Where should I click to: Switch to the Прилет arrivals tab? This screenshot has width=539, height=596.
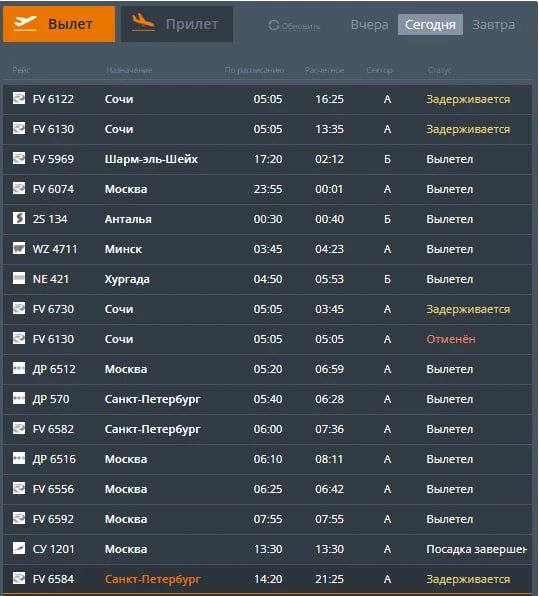tap(177, 24)
